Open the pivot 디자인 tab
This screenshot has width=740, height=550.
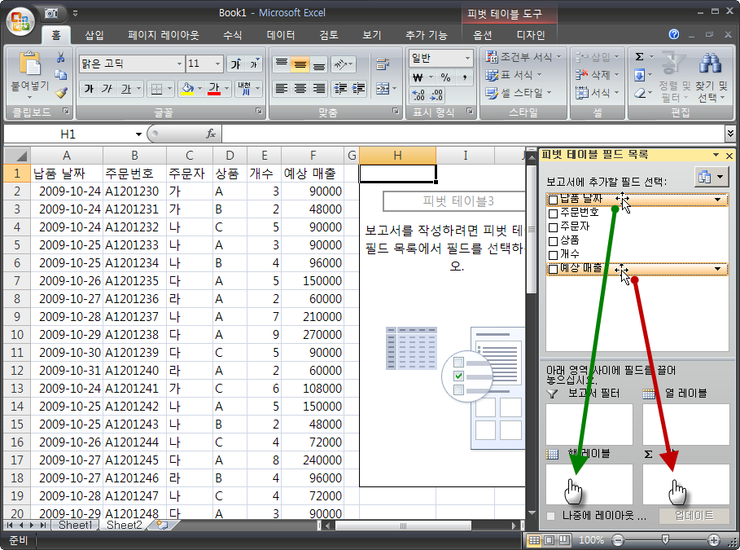tap(530, 35)
